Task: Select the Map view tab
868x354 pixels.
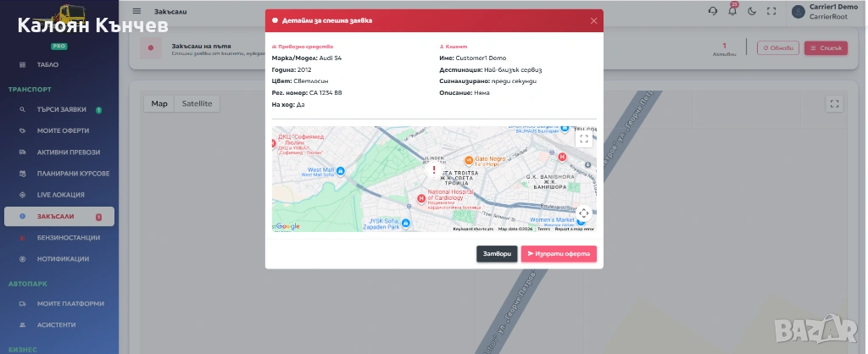Action: point(159,103)
